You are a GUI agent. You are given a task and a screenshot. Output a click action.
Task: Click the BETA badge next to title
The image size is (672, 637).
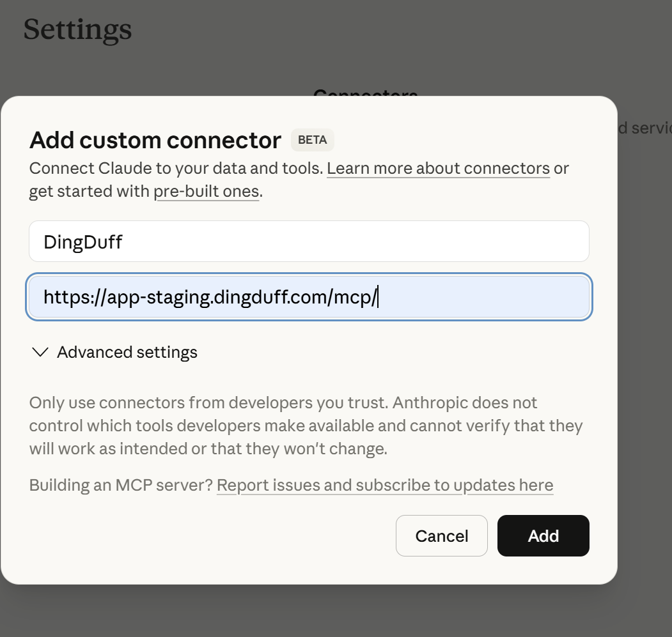point(312,140)
